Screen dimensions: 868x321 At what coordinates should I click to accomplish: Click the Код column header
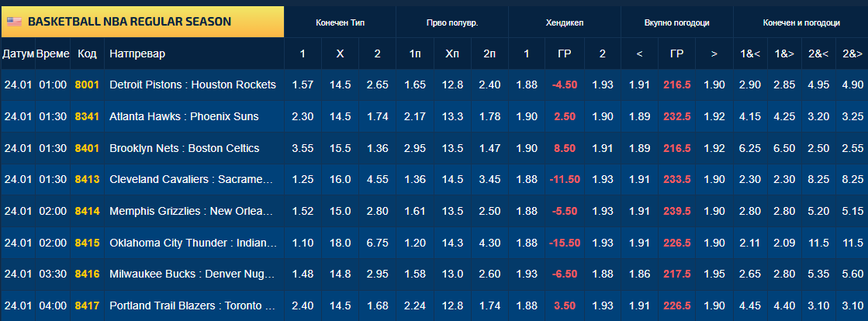pyautogui.click(x=87, y=54)
